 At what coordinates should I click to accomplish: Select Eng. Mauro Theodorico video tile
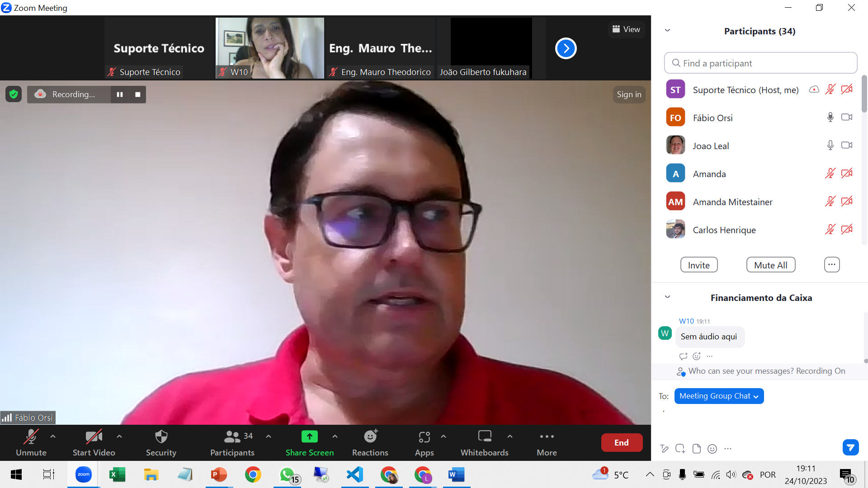(x=380, y=48)
